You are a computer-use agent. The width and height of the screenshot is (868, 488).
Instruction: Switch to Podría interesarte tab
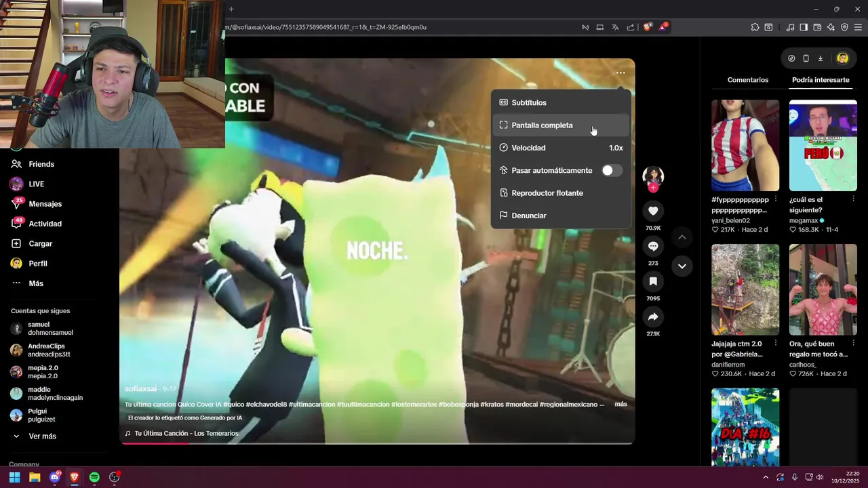[x=821, y=80]
